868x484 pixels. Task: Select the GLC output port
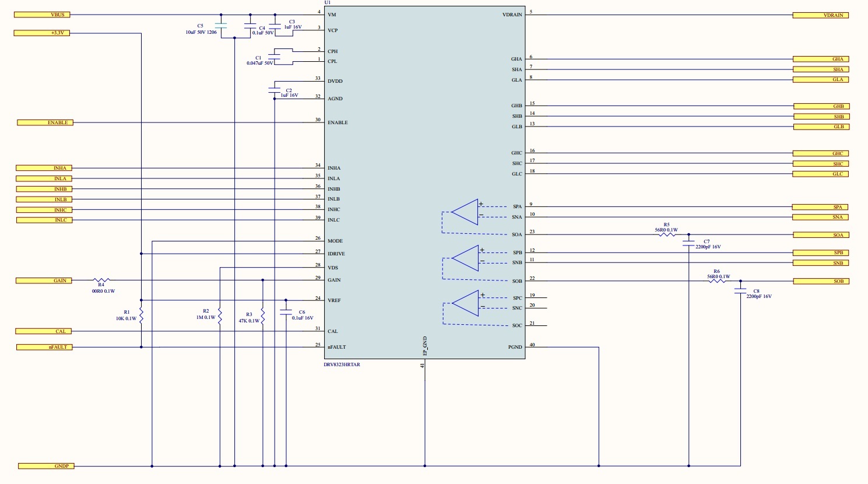821,174
